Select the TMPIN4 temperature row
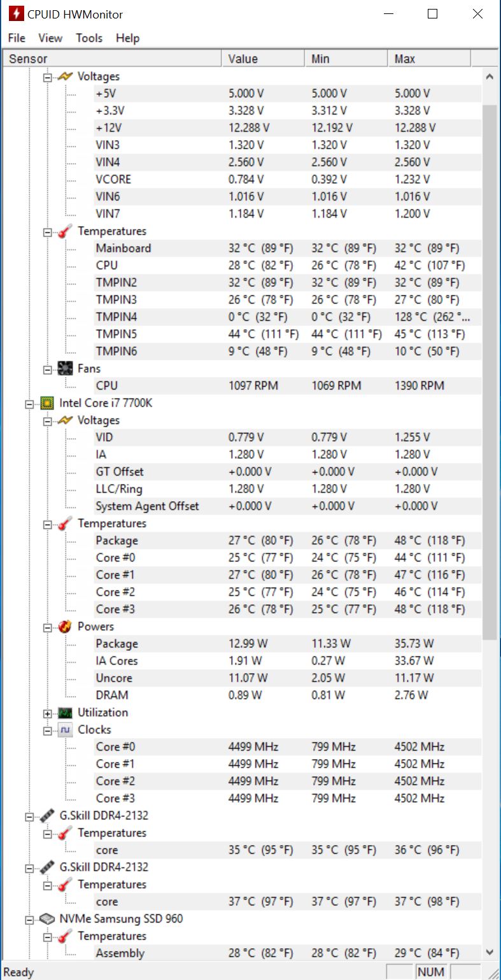 point(116,317)
